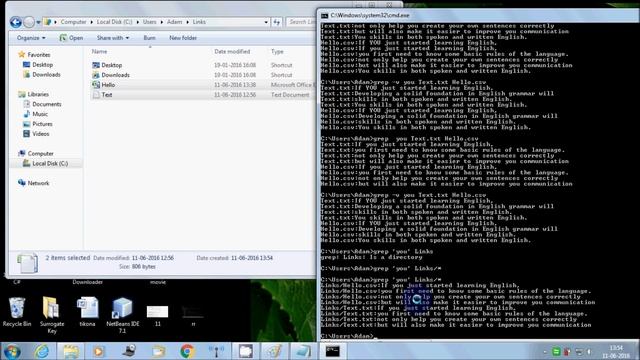Open the Music library
Viewport: 640px width, 360px height.
click(x=40, y=114)
